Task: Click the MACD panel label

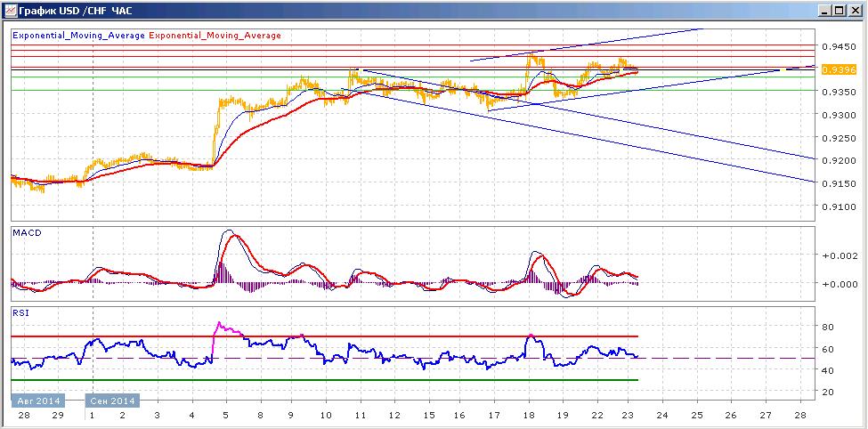Action: pyautogui.click(x=27, y=232)
